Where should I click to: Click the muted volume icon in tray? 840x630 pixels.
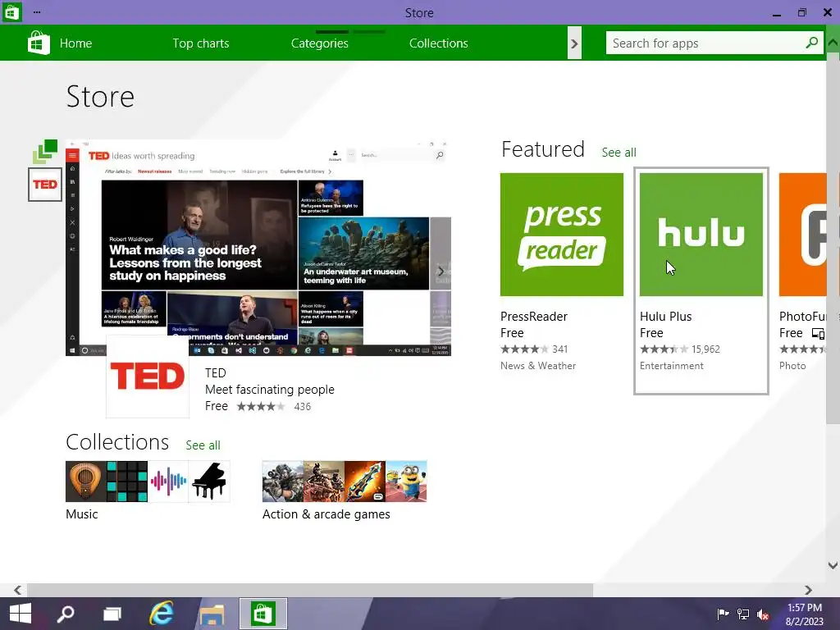763,614
